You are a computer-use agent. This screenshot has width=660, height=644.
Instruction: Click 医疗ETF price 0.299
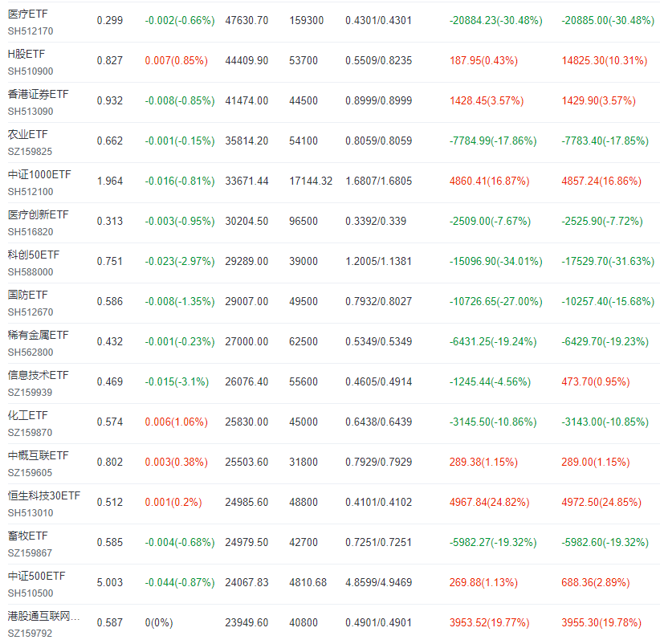(110, 21)
